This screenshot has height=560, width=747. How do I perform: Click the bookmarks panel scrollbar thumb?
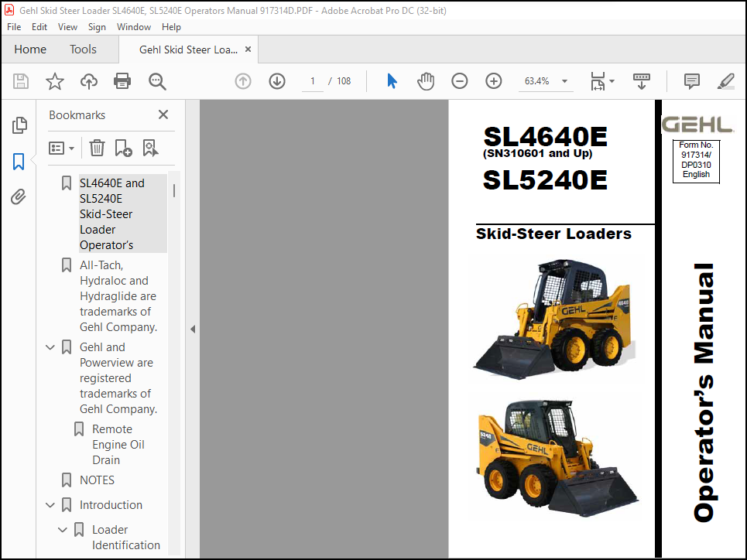174,190
